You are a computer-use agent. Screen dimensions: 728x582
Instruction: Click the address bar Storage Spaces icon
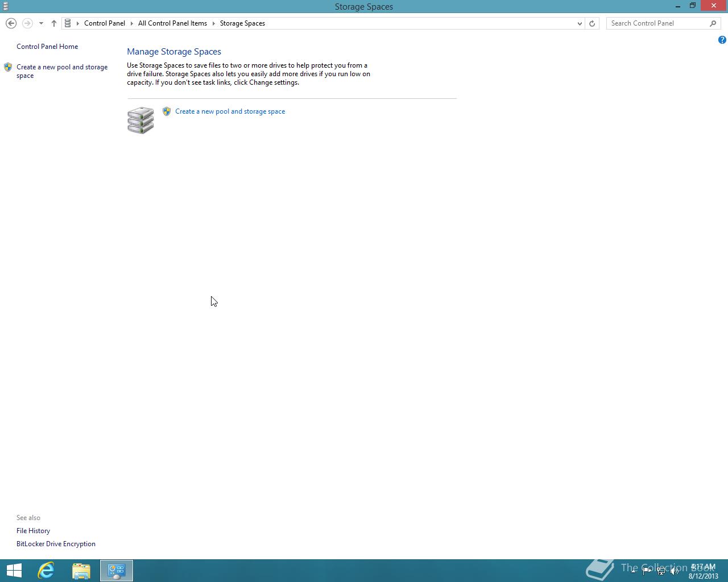coord(68,23)
